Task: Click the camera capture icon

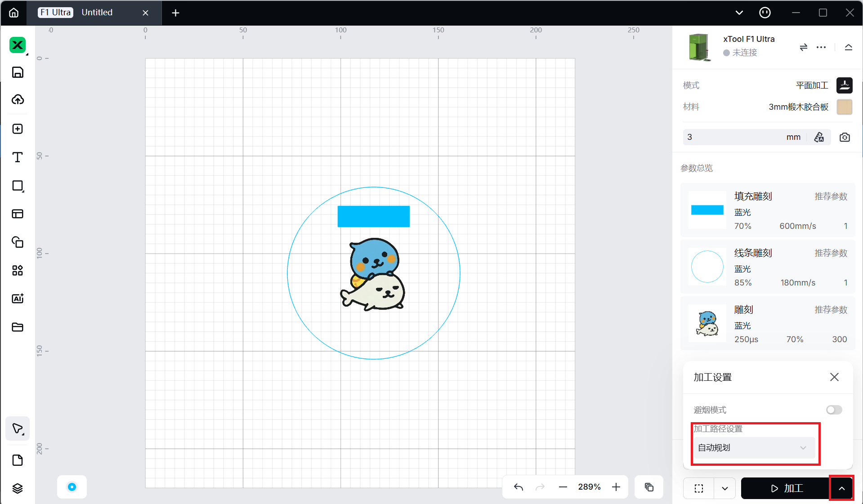Action: coord(845,137)
